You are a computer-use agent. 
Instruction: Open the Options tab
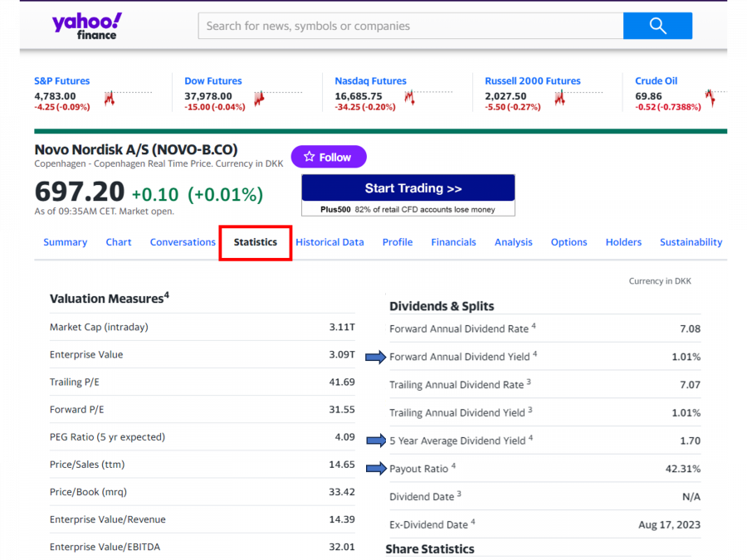569,242
